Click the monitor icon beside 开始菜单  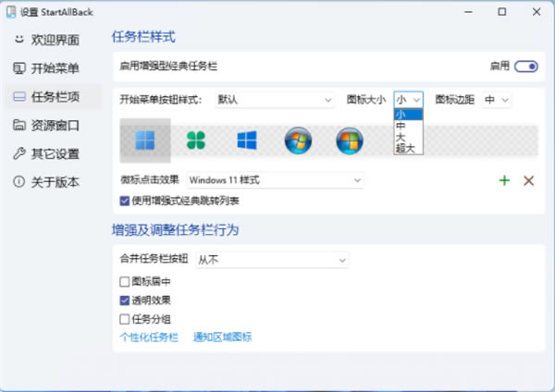tap(19, 67)
